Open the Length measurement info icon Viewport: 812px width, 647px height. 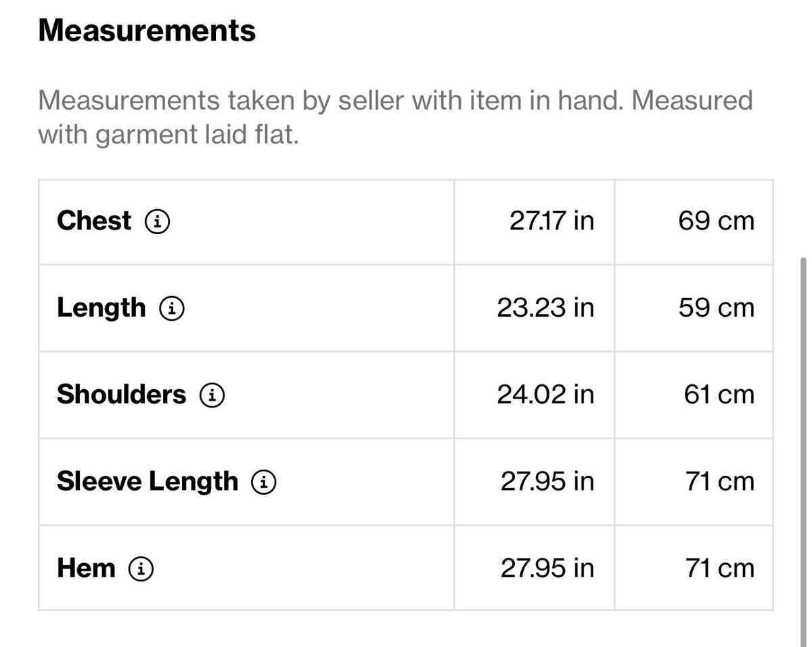[x=172, y=309]
